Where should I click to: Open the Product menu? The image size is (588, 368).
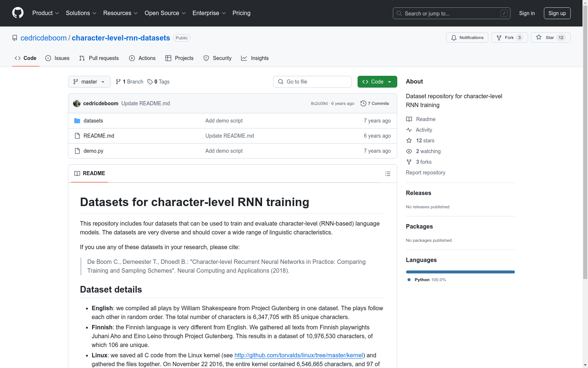(x=46, y=13)
